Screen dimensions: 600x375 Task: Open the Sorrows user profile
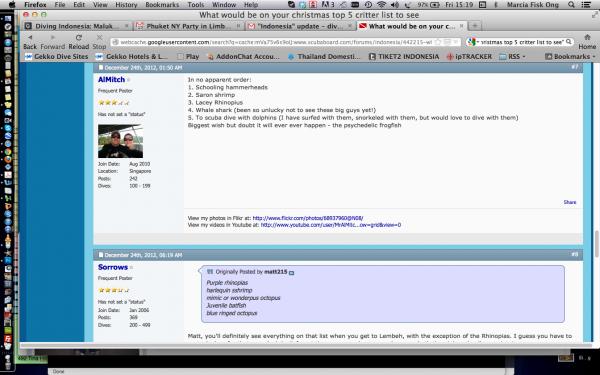pos(112,267)
